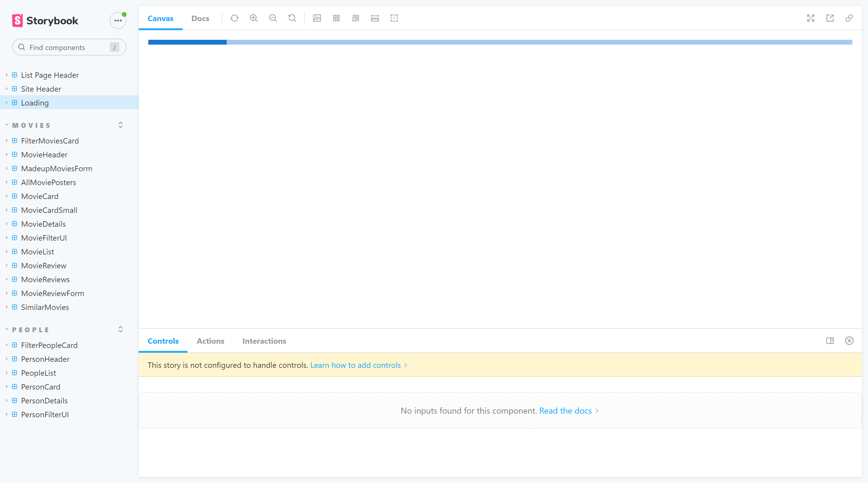Click the full screen expand icon
The height and width of the screenshot is (483, 868).
pos(810,18)
